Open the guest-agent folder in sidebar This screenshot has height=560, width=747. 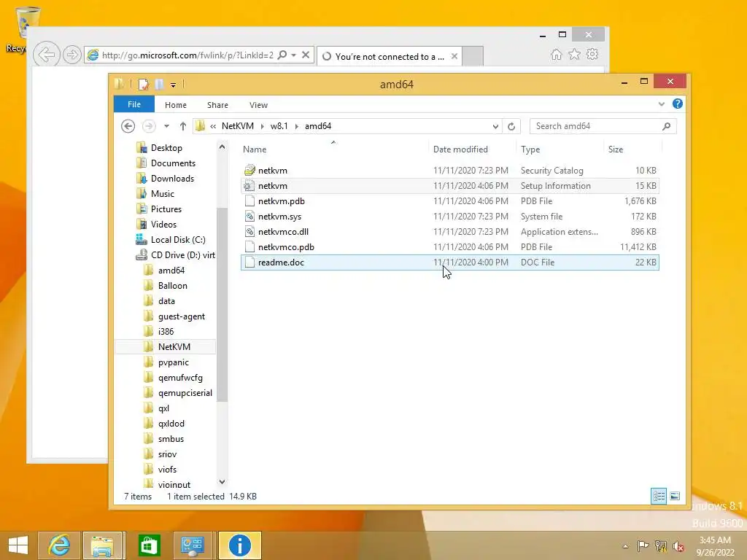point(181,316)
